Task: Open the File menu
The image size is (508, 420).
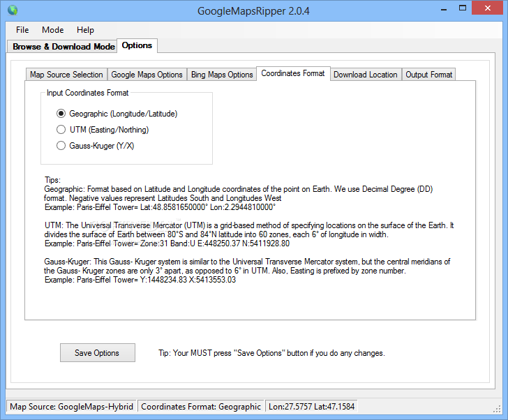Action: (x=22, y=30)
